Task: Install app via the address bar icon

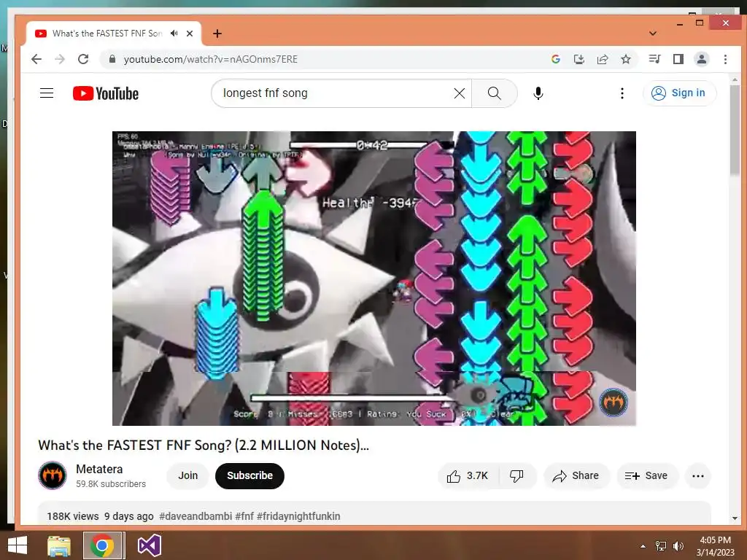Action: click(x=578, y=59)
